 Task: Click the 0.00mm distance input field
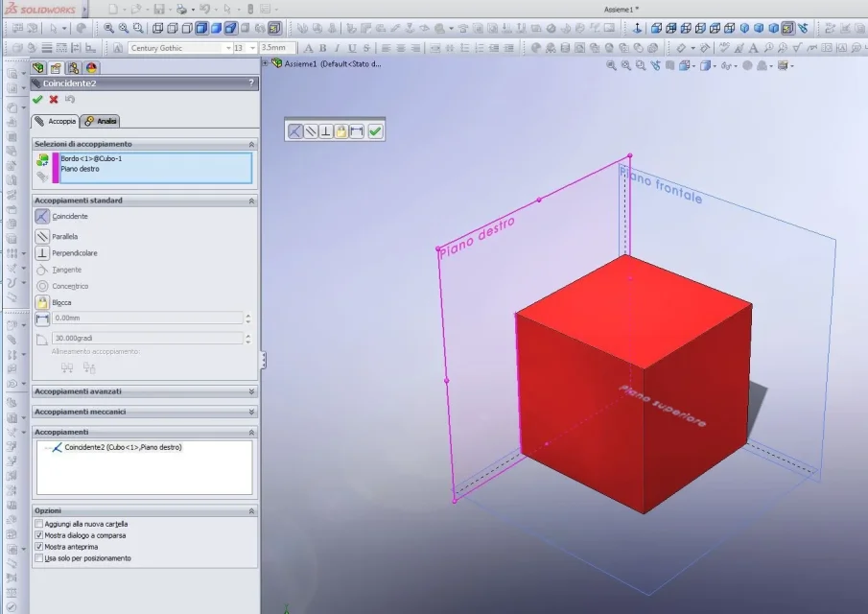(x=146, y=318)
